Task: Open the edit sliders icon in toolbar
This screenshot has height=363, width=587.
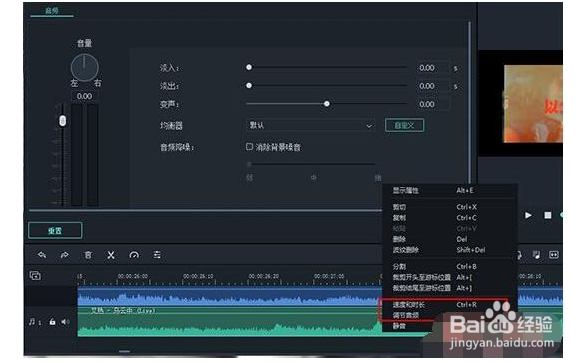Action: tap(157, 255)
